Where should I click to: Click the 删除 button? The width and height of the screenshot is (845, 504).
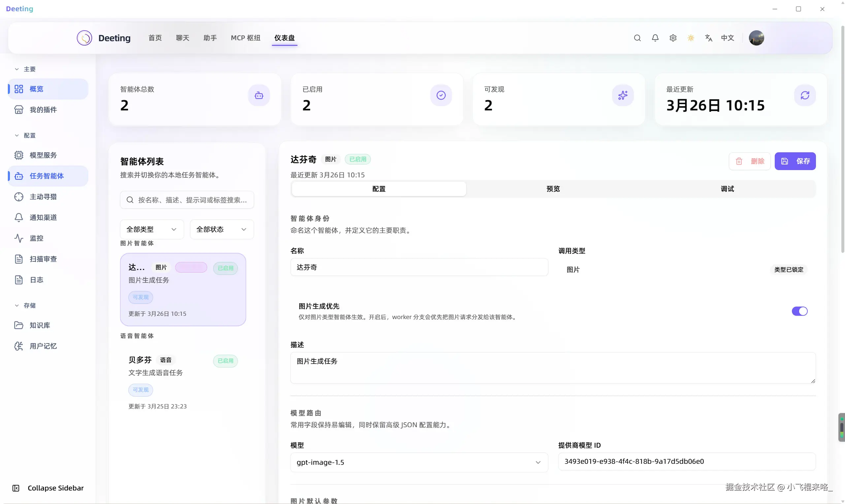pyautogui.click(x=750, y=161)
